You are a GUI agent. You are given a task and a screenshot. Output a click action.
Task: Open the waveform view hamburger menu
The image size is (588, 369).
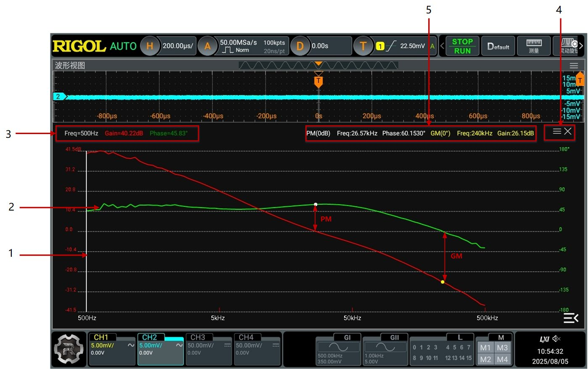(x=574, y=66)
